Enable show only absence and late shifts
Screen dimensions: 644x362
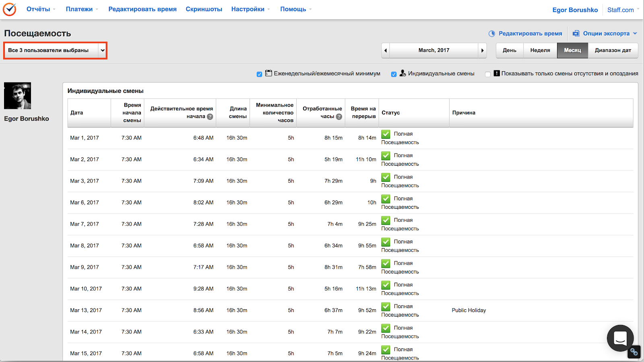[488, 74]
